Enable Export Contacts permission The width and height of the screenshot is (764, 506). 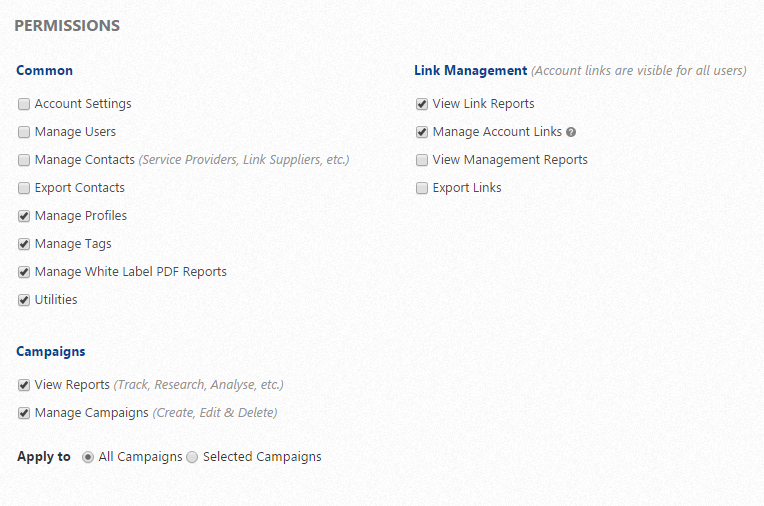tap(24, 188)
